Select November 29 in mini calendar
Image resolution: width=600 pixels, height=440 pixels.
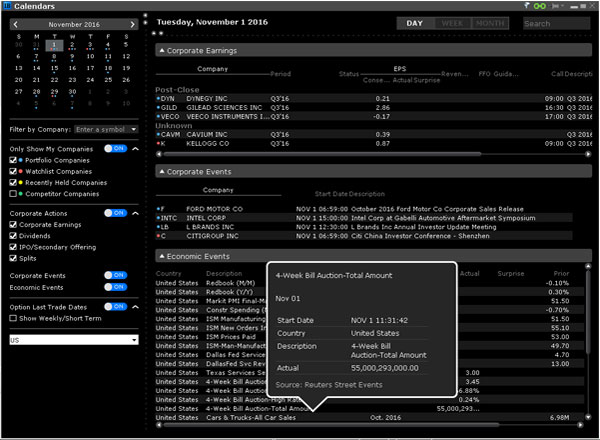(x=54, y=92)
